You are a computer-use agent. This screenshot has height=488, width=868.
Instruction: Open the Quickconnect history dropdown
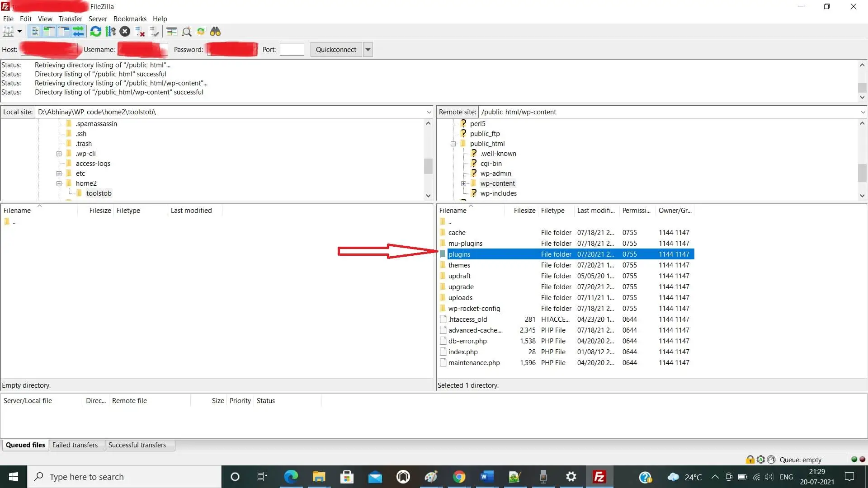368,50
